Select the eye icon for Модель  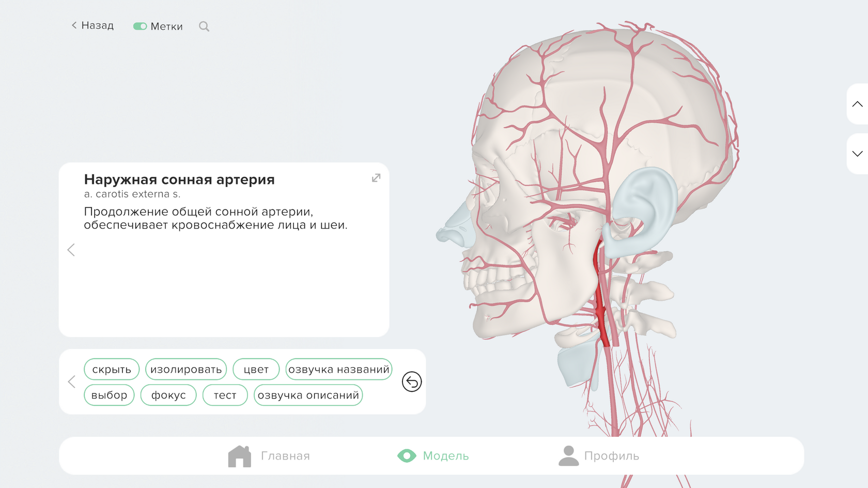407,456
